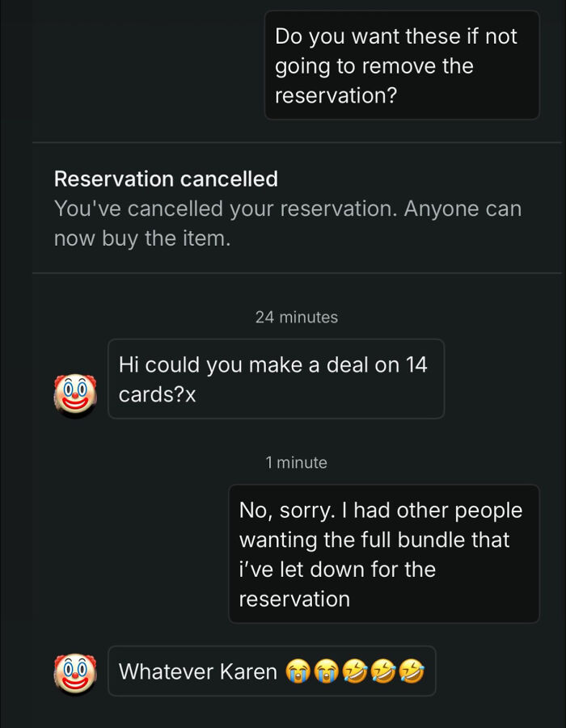The image size is (566, 728).
Task: Click the first laughing emoji after Whatever Karen
Action: pos(353,670)
